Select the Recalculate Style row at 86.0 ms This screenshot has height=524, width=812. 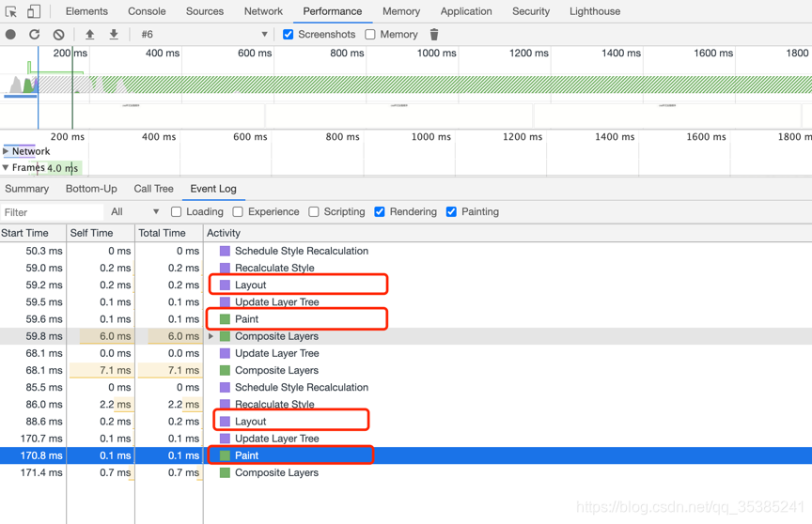click(406, 405)
